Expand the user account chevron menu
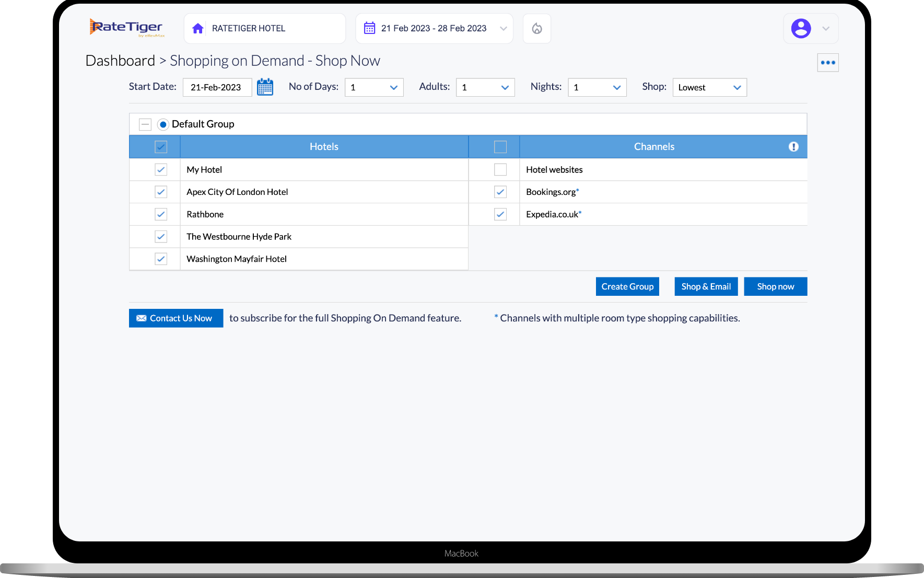The width and height of the screenshot is (924, 578). tap(826, 28)
